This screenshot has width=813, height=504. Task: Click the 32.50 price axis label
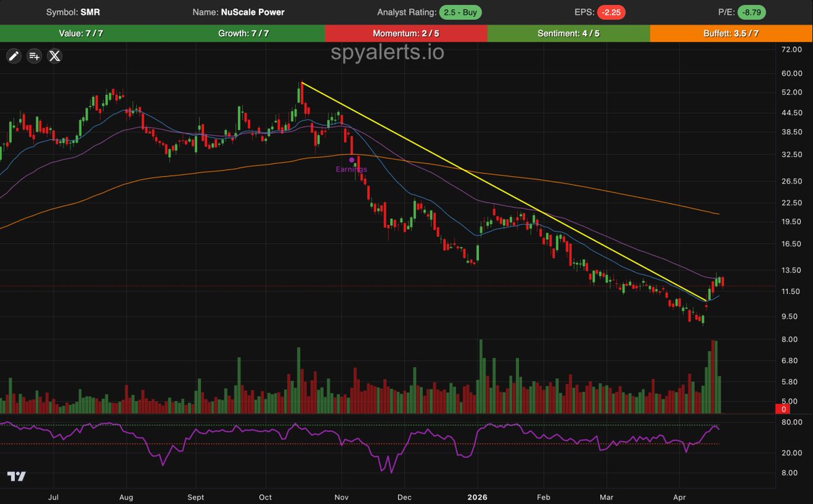pos(792,154)
